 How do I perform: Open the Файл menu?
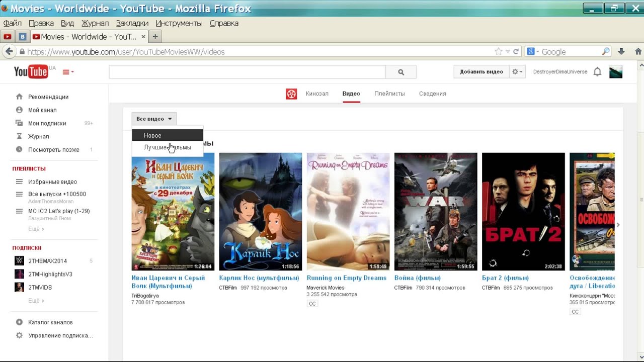[x=12, y=23]
